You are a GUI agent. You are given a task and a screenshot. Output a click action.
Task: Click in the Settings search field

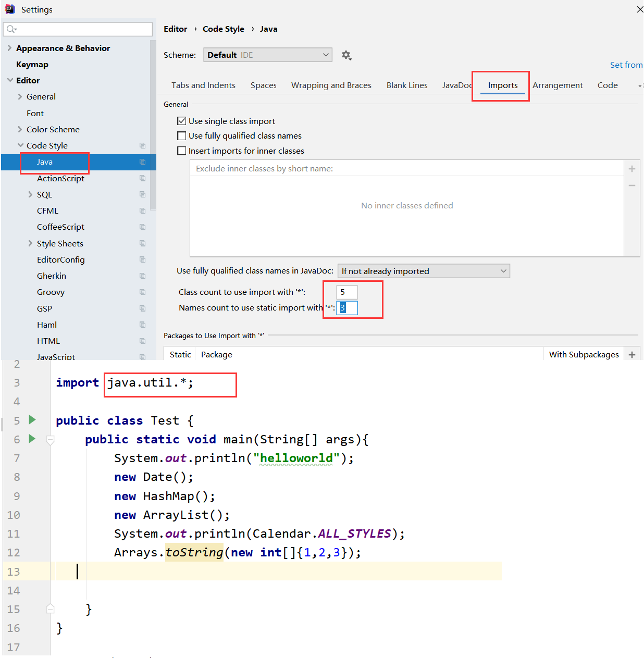pyautogui.click(x=78, y=29)
